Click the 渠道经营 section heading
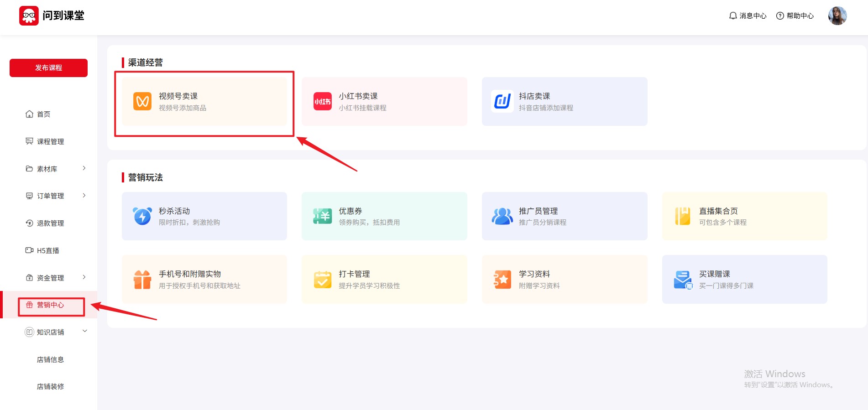This screenshot has height=410, width=868. coord(145,62)
